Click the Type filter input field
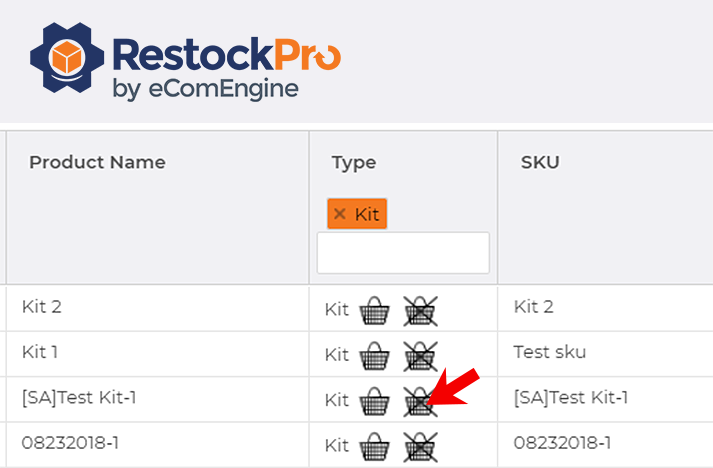Image resolution: width=713 pixels, height=468 pixels. click(x=403, y=253)
